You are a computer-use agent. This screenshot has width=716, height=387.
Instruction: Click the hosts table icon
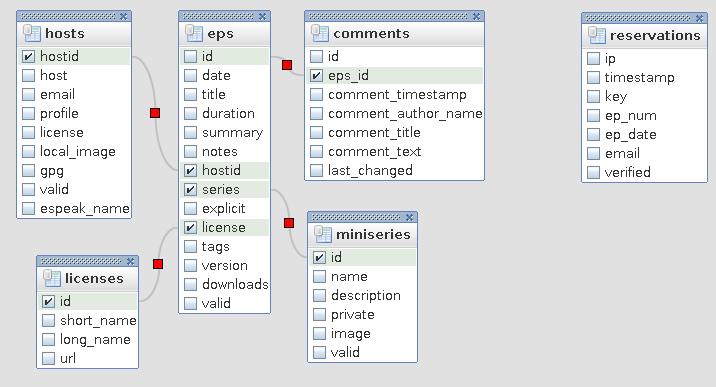[31, 33]
